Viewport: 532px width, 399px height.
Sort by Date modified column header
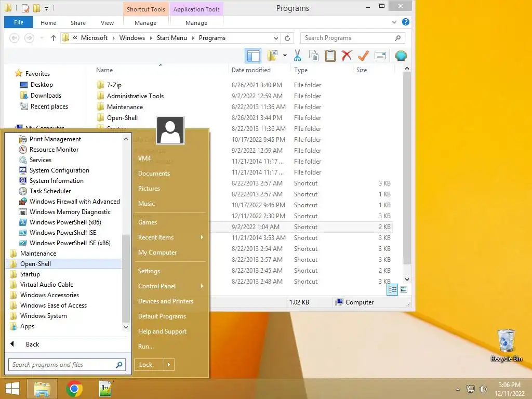pyautogui.click(x=251, y=70)
